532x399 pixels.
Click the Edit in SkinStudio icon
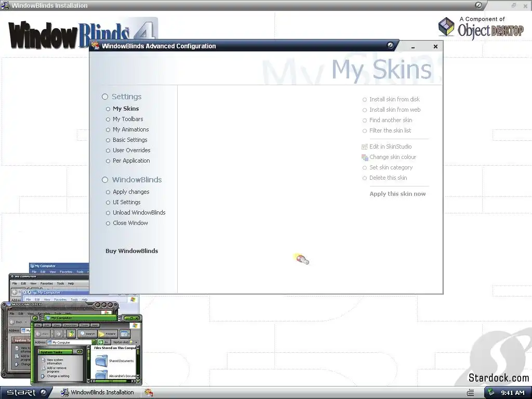[364, 147]
